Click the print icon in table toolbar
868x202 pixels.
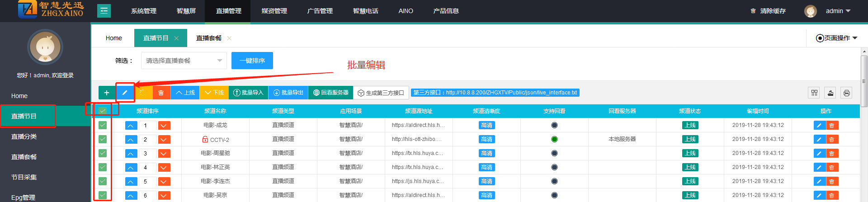pos(846,93)
